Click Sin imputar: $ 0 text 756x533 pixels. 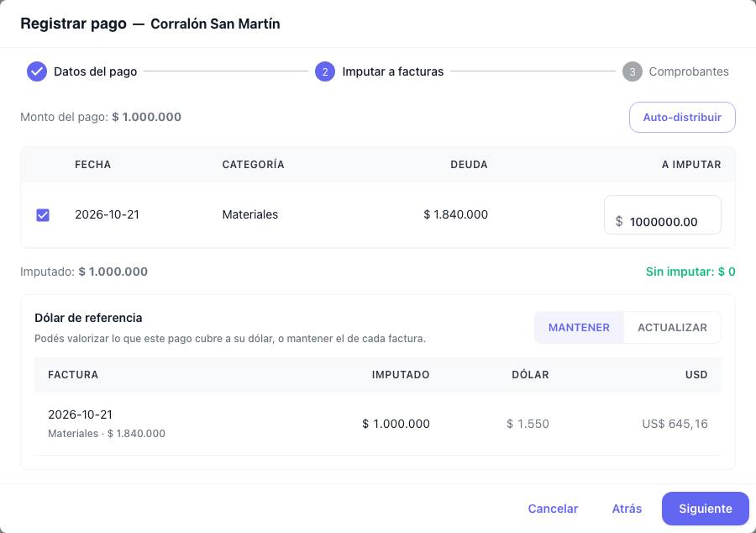[690, 272]
